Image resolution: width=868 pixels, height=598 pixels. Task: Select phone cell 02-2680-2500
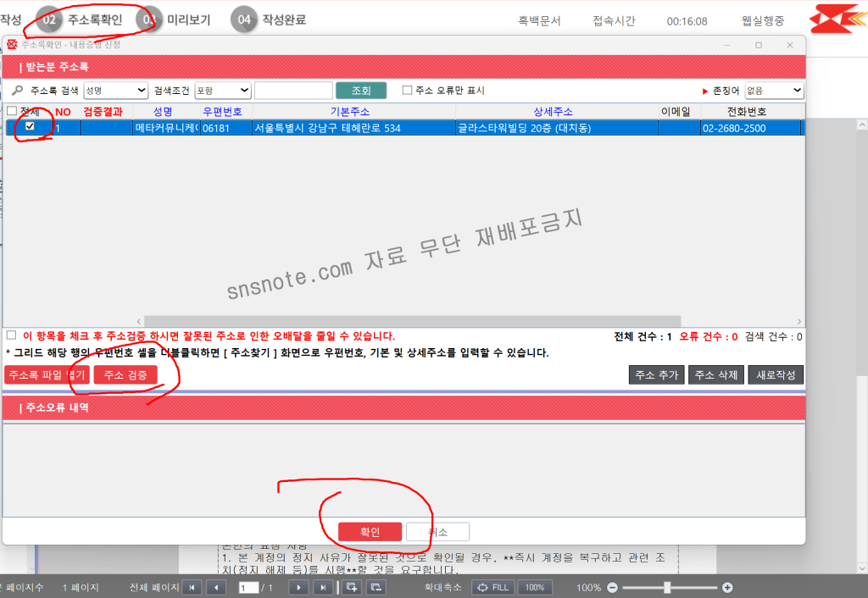[x=751, y=128]
